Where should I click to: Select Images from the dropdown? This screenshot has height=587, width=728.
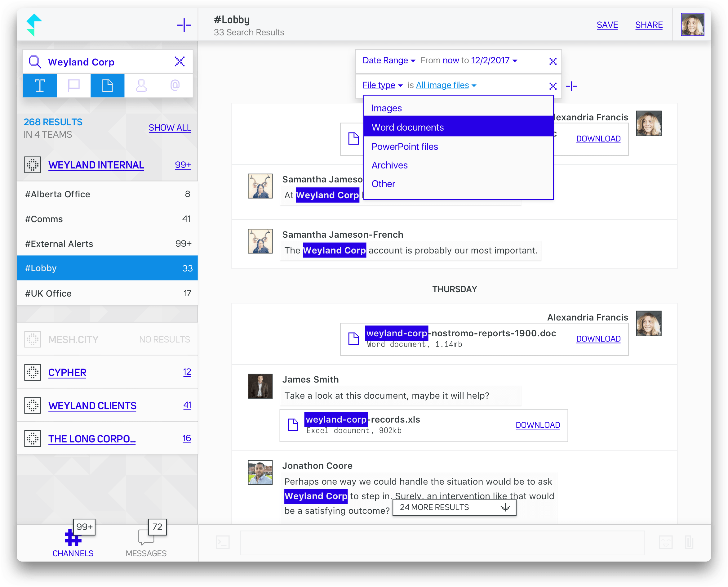point(458,108)
